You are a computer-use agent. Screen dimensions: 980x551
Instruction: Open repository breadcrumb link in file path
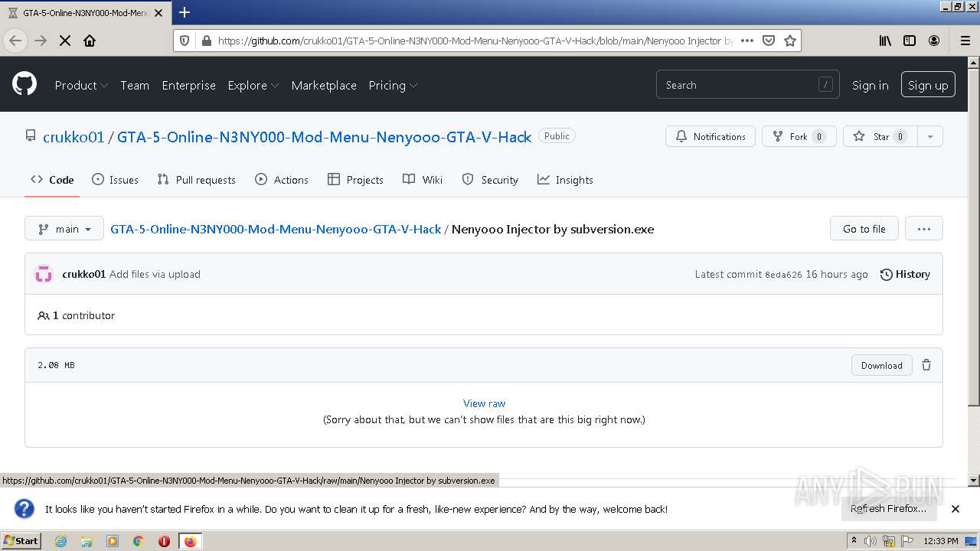[276, 229]
